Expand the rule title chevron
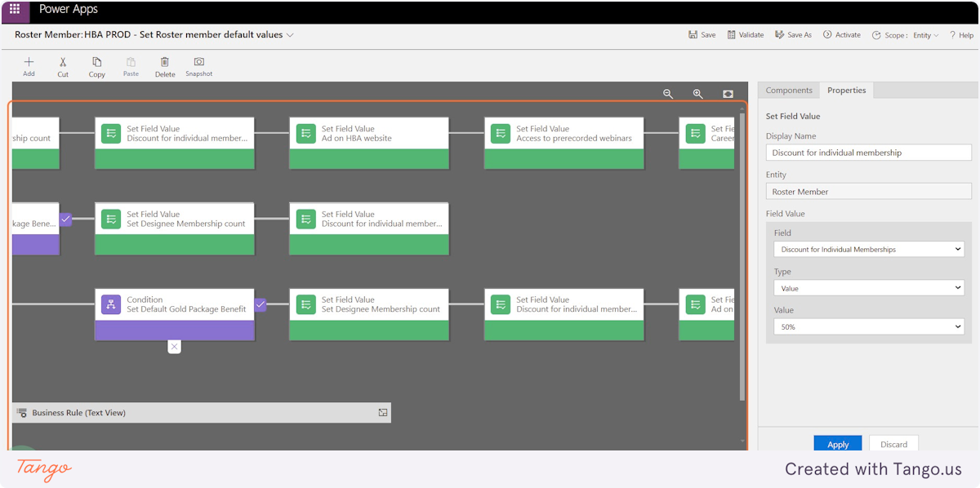Screen dimensions: 980x488 pyautogui.click(x=290, y=35)
